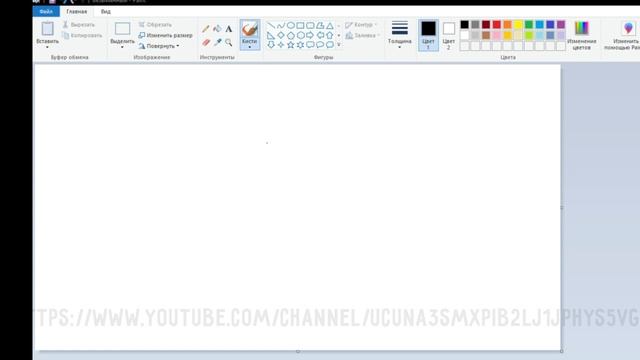
Task: Choose the Rounded rectangular callout shape
Action: click(310, 45)
